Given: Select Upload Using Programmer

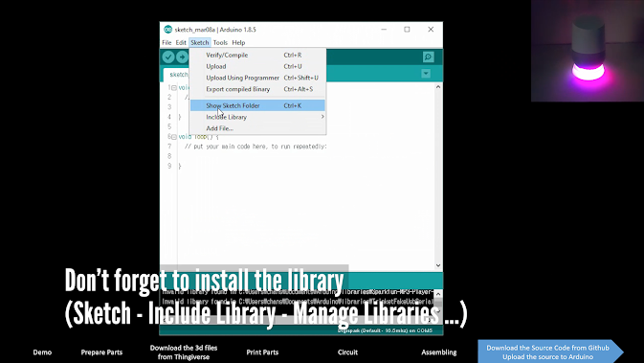Looking at the screenshot, I should point(257,78).
